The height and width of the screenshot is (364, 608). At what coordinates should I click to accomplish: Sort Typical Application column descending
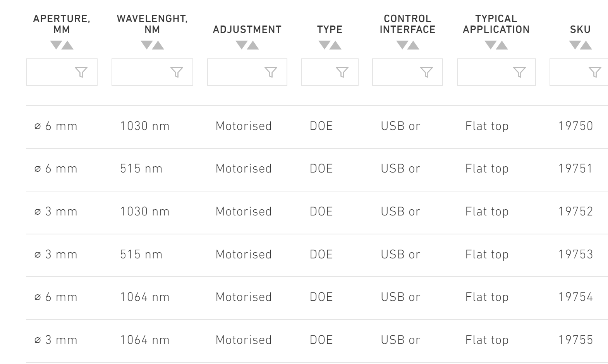[491, 46]
